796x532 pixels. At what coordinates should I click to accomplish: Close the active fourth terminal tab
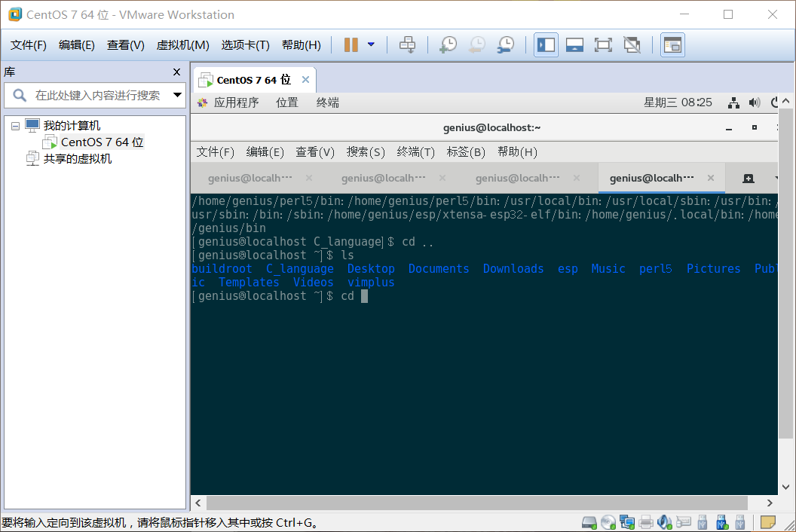(711, 178)
